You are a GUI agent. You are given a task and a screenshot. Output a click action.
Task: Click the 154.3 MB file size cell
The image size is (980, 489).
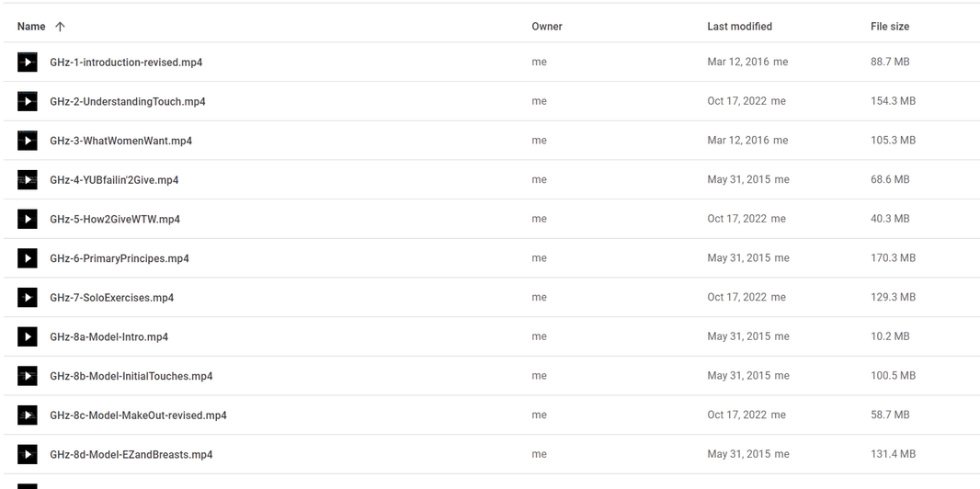(x=893, y=101)
